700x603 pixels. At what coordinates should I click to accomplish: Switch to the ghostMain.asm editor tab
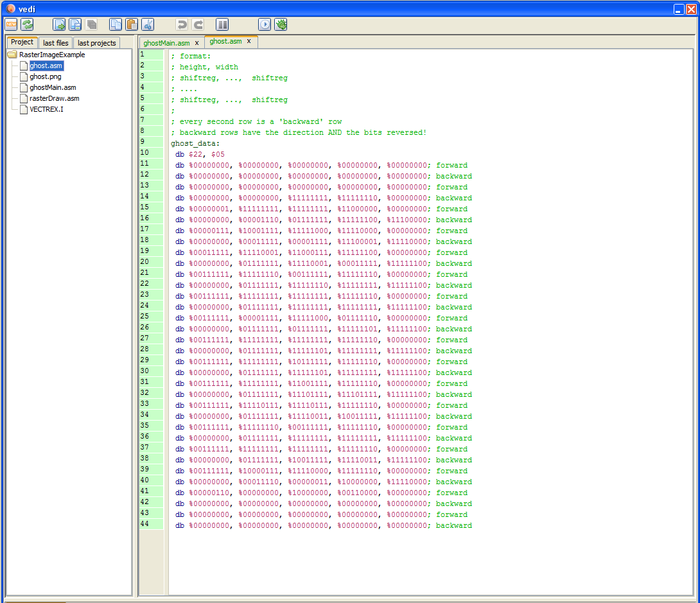[166, 43]
